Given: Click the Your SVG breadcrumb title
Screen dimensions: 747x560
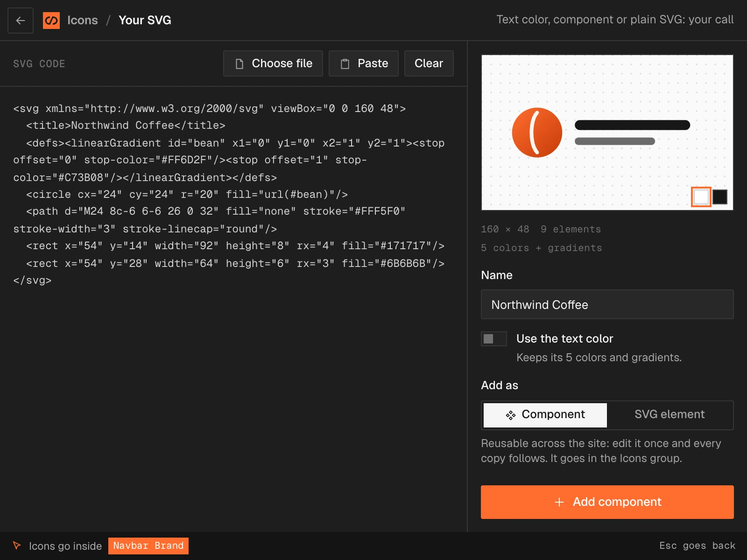Looking at the screenshot, I should pos(145,21).
